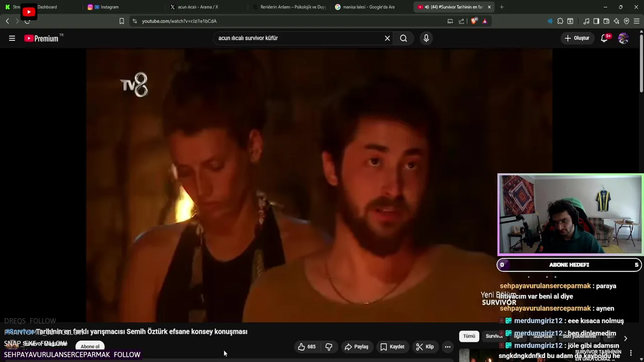644x362 pixels.
Task: Toggle the browser sidebar panel
Action: (x=596, y=21)
